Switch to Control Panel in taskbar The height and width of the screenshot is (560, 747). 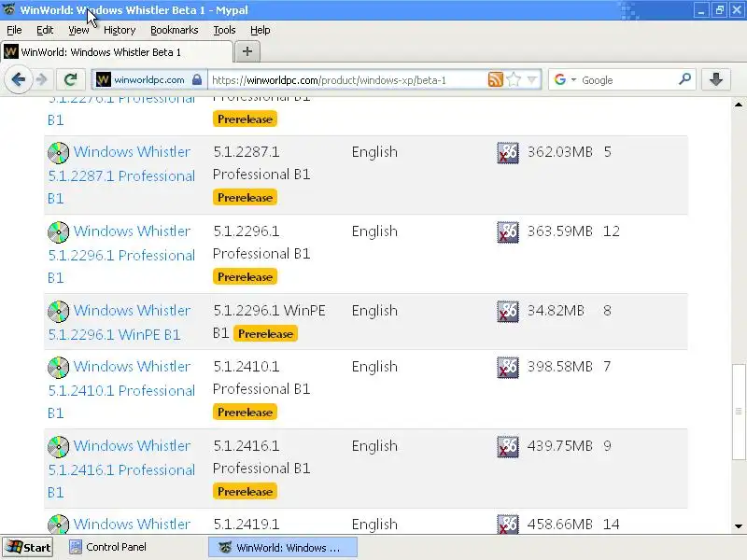(107, 547)
